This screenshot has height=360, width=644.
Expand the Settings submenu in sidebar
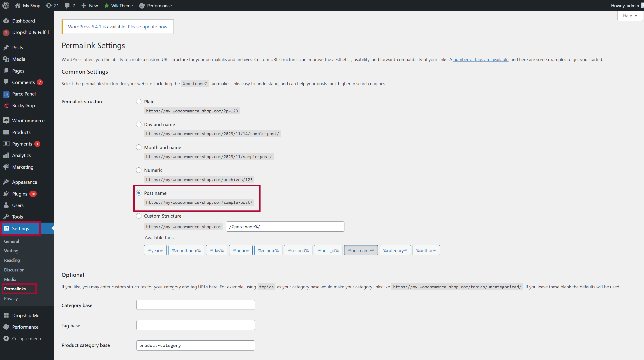tap(21, 228)
